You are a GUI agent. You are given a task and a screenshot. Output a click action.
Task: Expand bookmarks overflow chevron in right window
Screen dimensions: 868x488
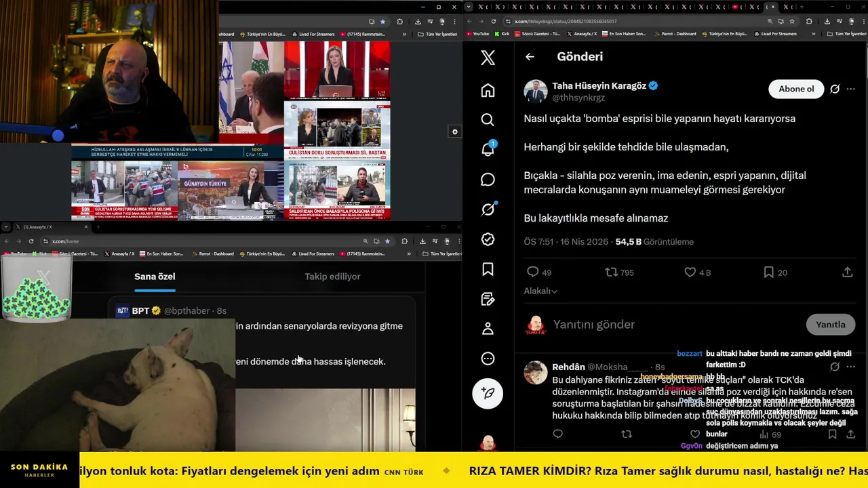813,34
